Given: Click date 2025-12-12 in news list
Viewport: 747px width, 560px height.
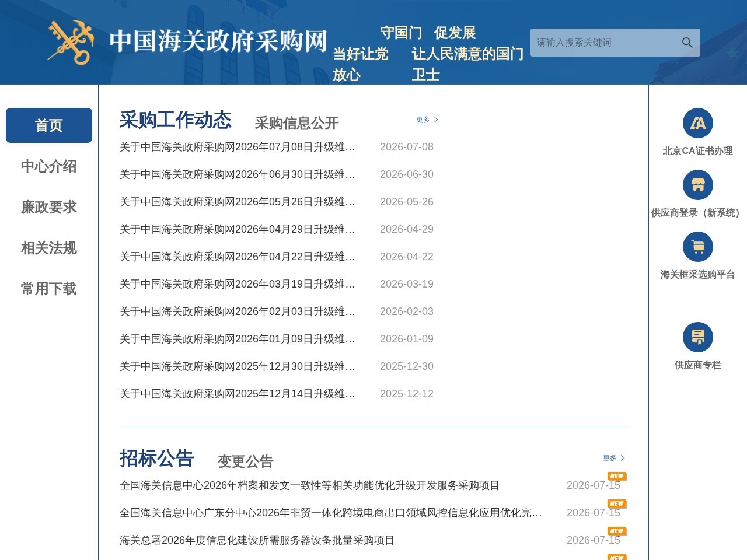Looking at the screenshot, I should [x=407, y=394].
